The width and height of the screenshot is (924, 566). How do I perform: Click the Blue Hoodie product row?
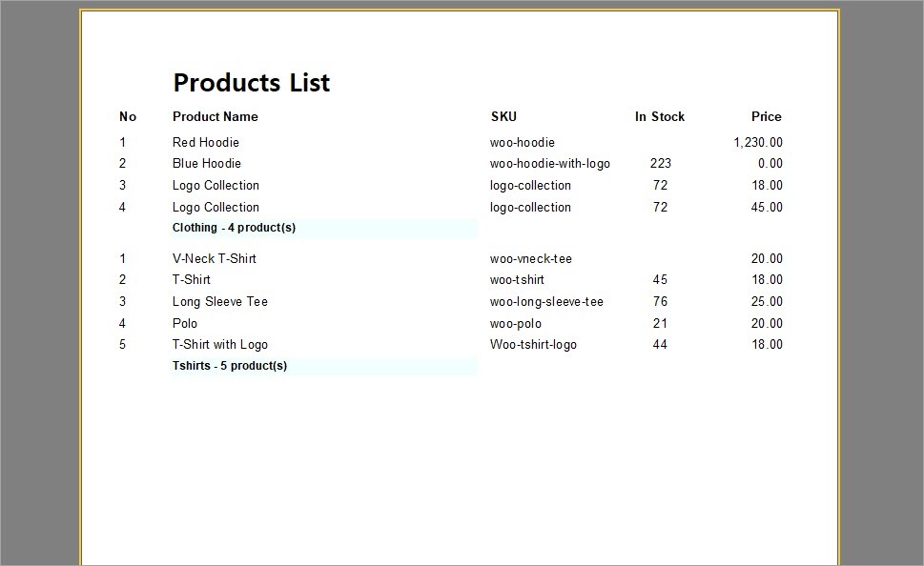(x=207, y=164)
